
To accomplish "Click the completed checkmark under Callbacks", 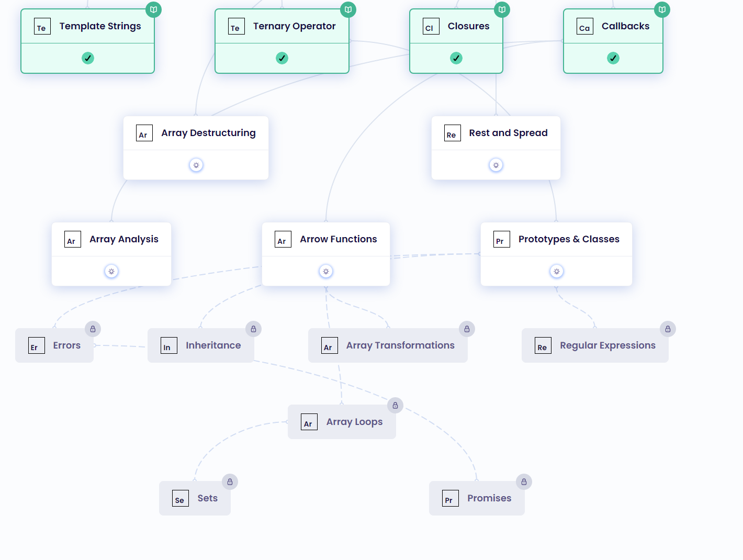I will pos(613,58).
